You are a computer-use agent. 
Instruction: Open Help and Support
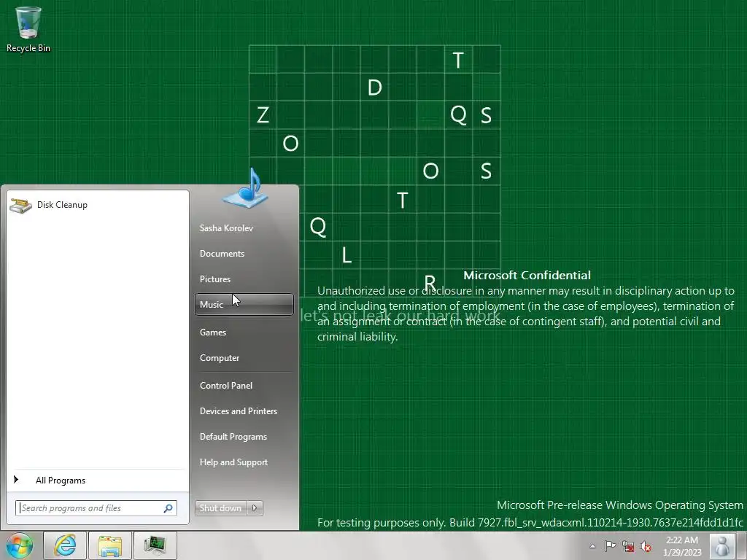tap(244, 462)
